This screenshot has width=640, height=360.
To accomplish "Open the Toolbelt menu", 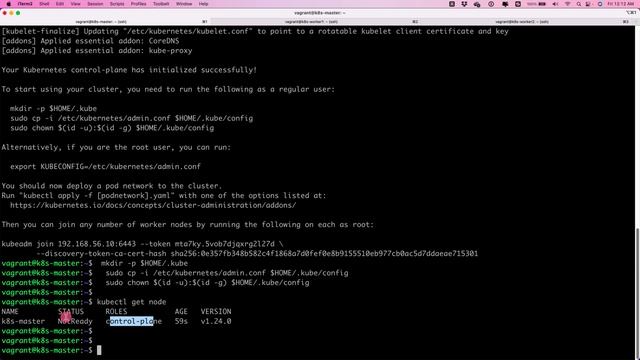I will [161, 4].
